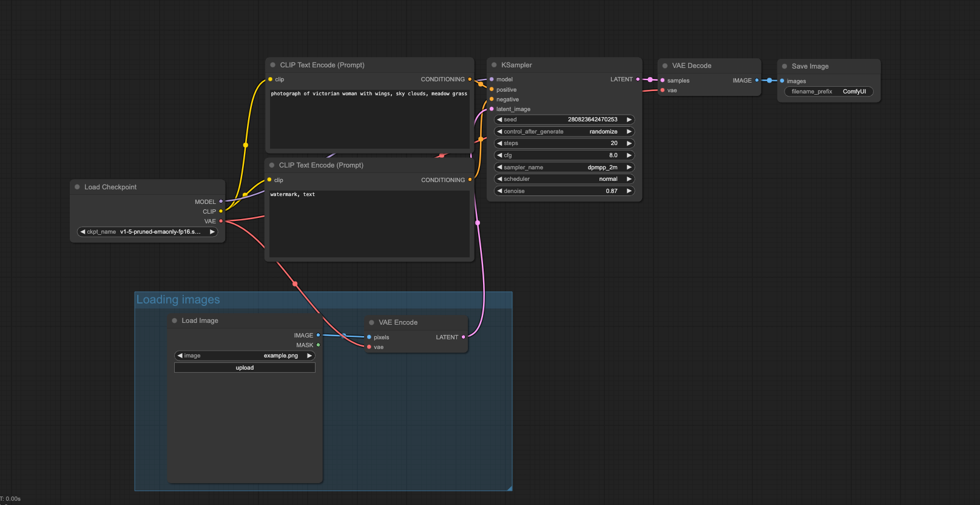Viewport: 980px width, 505px height.
Task: Increase denoise with its right arrow
Action: click(x=629, y=191)
